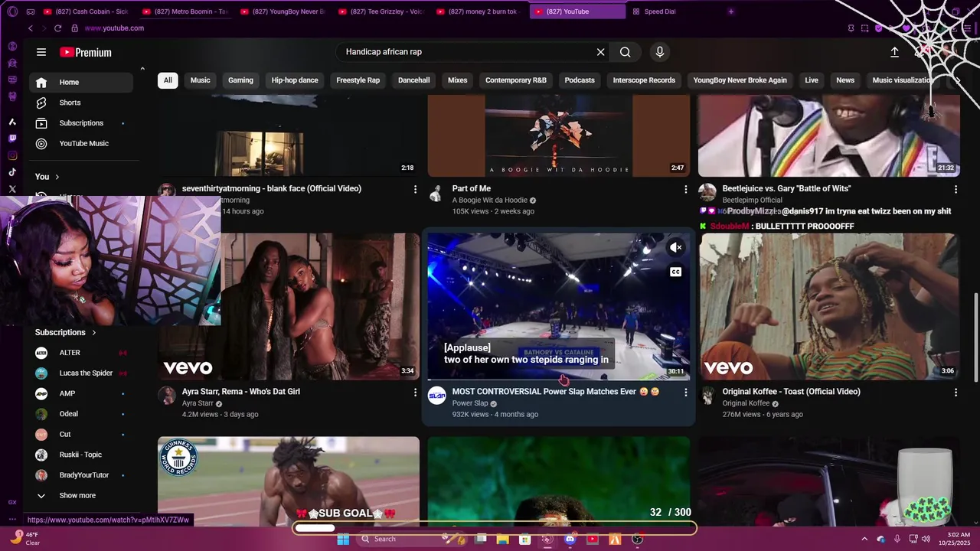Image resolution: width=980 pixels, height=551 pixels.
Task: Open the Windows Start menu
Action: point(343,539)
